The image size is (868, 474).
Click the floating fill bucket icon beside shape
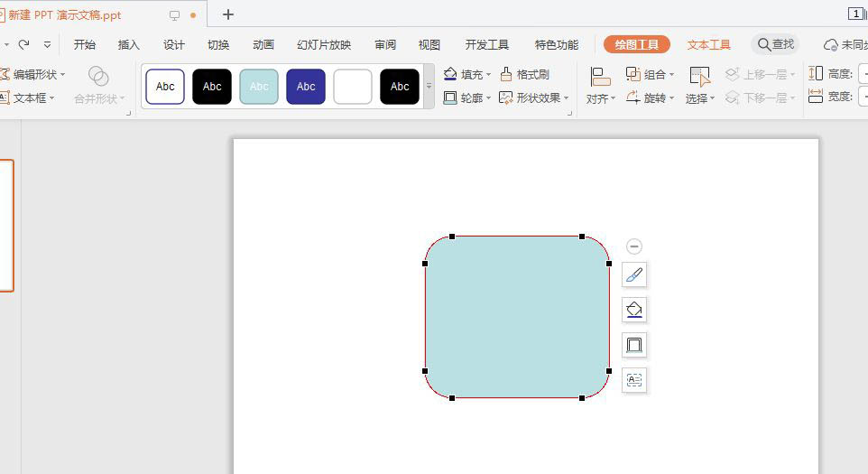[x=633, y=310]
